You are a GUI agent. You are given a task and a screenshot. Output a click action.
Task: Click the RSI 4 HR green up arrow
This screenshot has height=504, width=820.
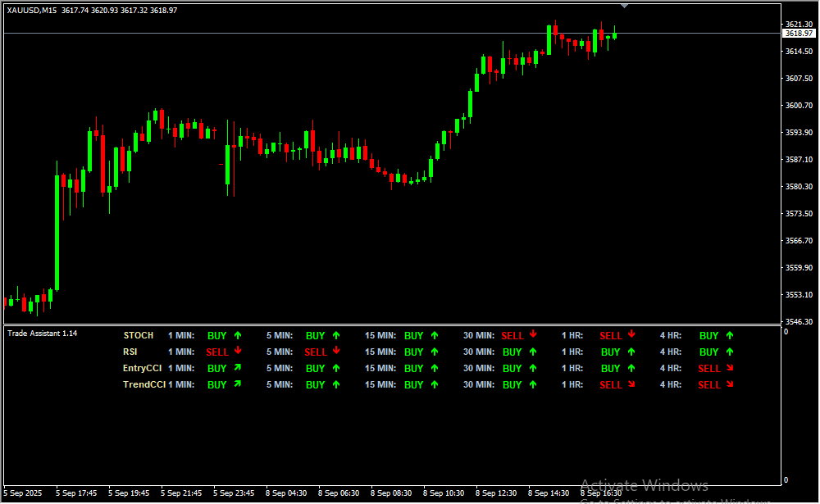tap(730, 352)
